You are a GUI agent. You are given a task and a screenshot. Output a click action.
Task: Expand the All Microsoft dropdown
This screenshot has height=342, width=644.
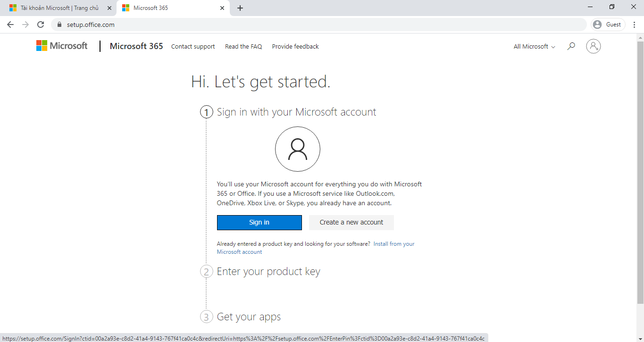tap(533, 46)
